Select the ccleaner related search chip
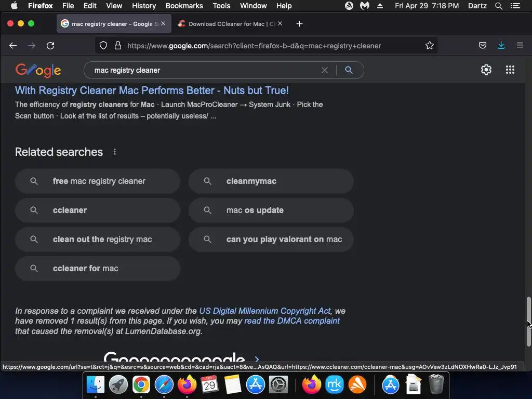 pyautogui.click(x=97, y=210)
